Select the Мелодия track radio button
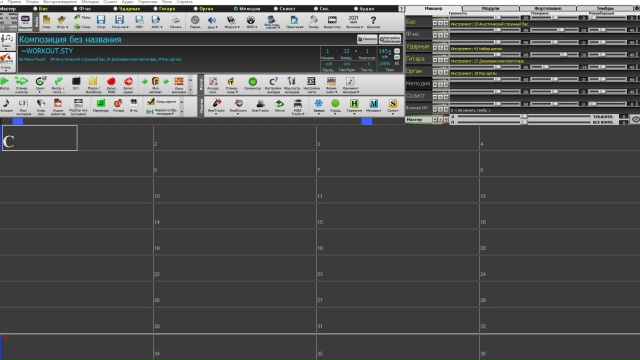 236,9
